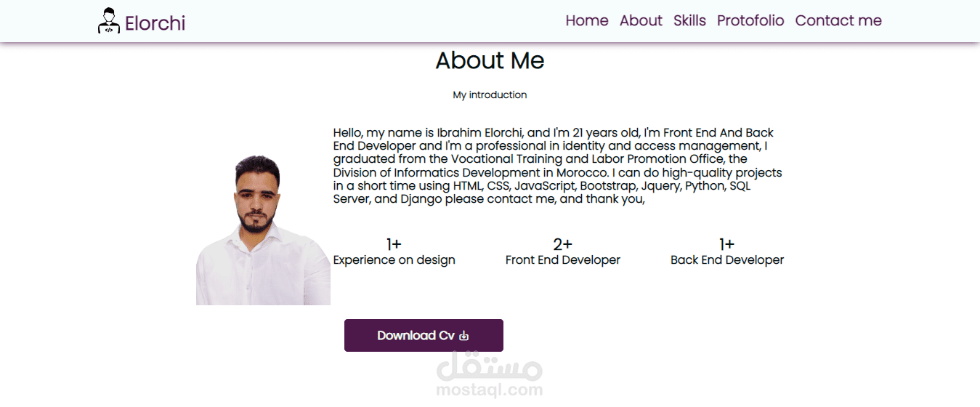Click the profile photo of Ibrahim
The height and width of the screenshot is (407, 980).
(x=262, y=231)
